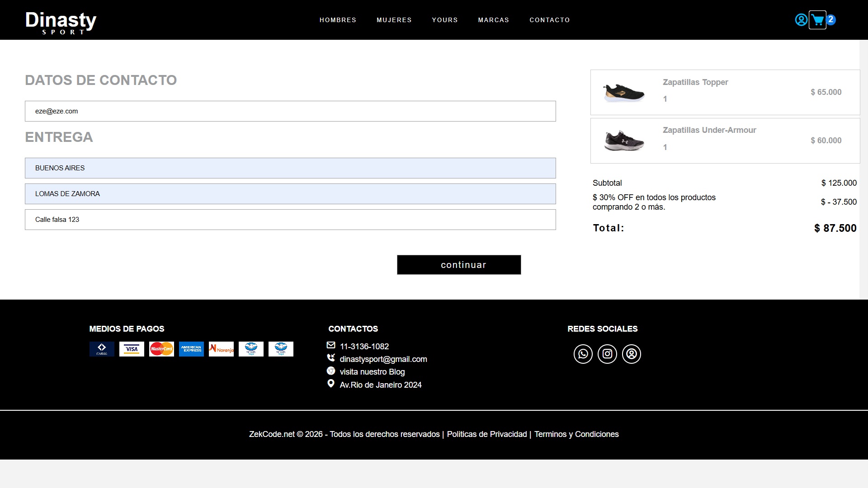Open the BUENOS AIRES province selector
Screen dimensions: 868x488
point(290,168)
